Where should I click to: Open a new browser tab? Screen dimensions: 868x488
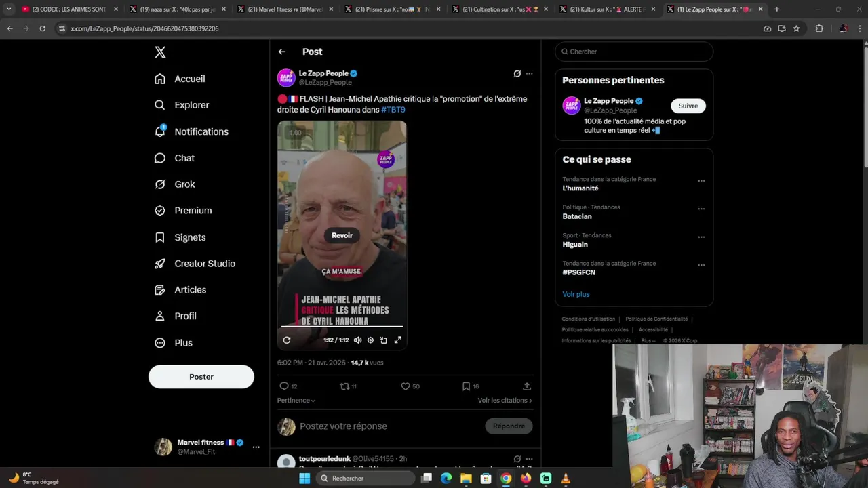pyautogui.click(x=776, y=9)
